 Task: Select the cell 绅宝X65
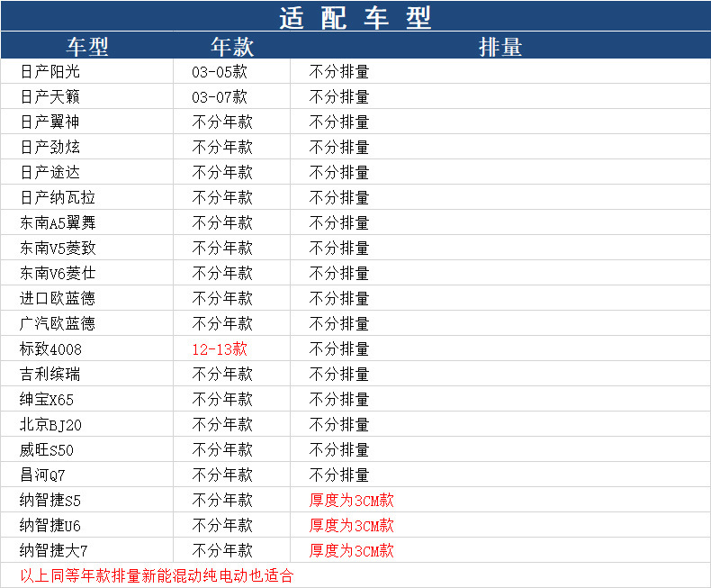tap(47, 399)
